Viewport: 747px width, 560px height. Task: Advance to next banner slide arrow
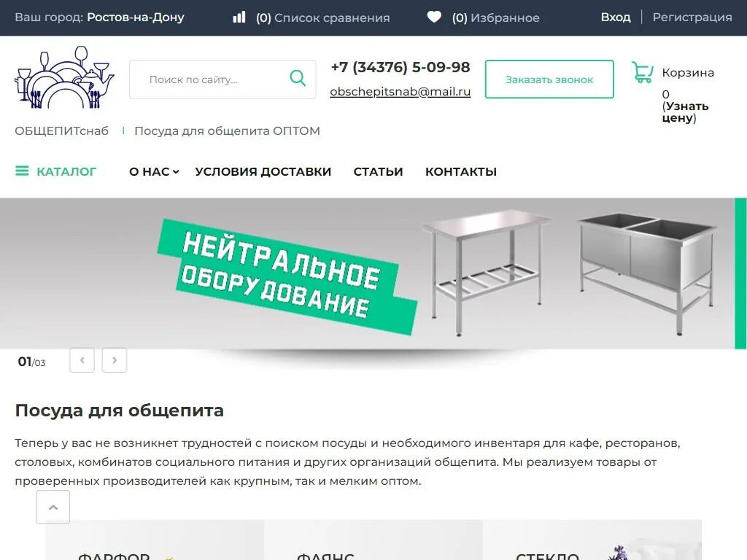(115, 360)
